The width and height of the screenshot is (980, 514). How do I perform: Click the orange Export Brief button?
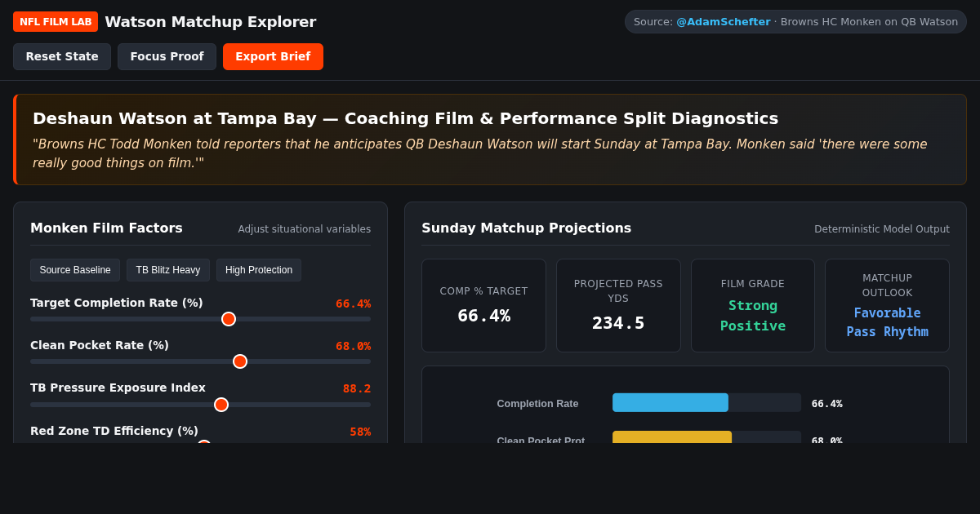click(273, 57)
